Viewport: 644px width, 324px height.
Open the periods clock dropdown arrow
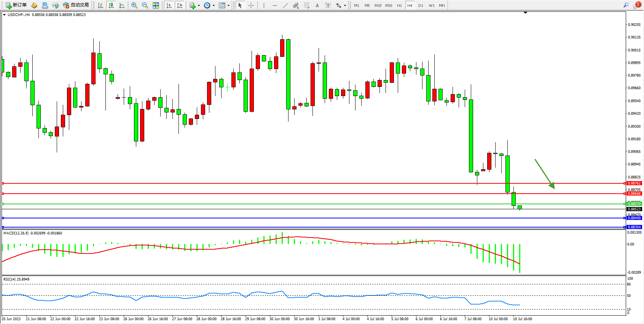point(214,6)
